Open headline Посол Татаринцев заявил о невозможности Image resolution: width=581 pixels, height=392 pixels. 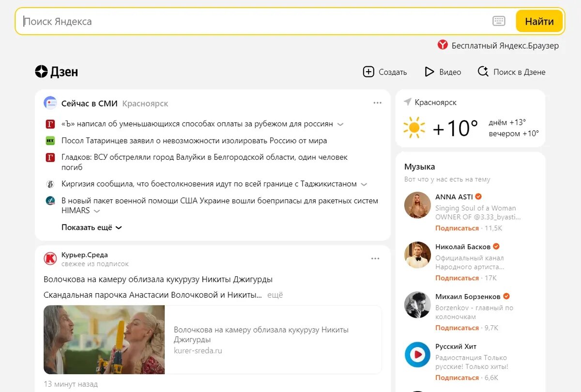pyautogui.click(x=194, y=141)
